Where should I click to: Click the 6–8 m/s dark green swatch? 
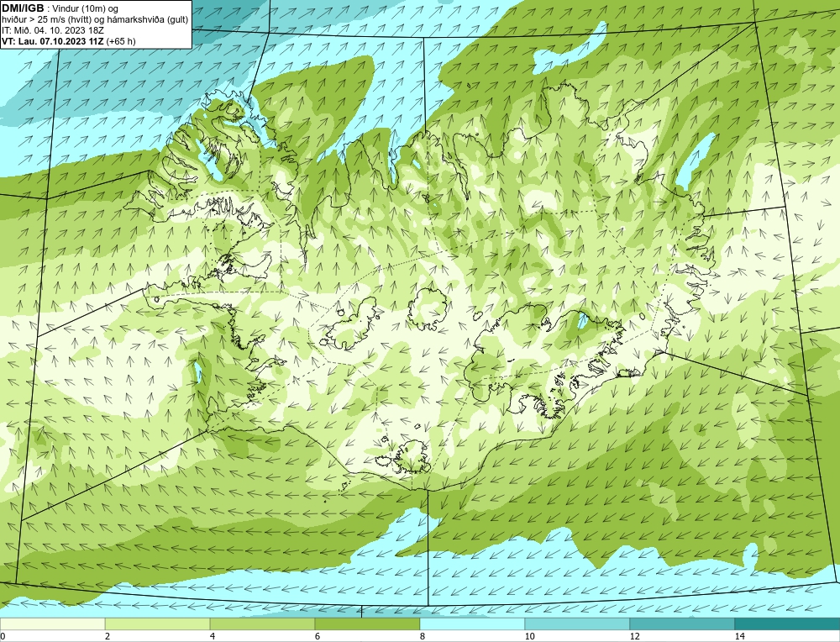[x=368, y=624]
